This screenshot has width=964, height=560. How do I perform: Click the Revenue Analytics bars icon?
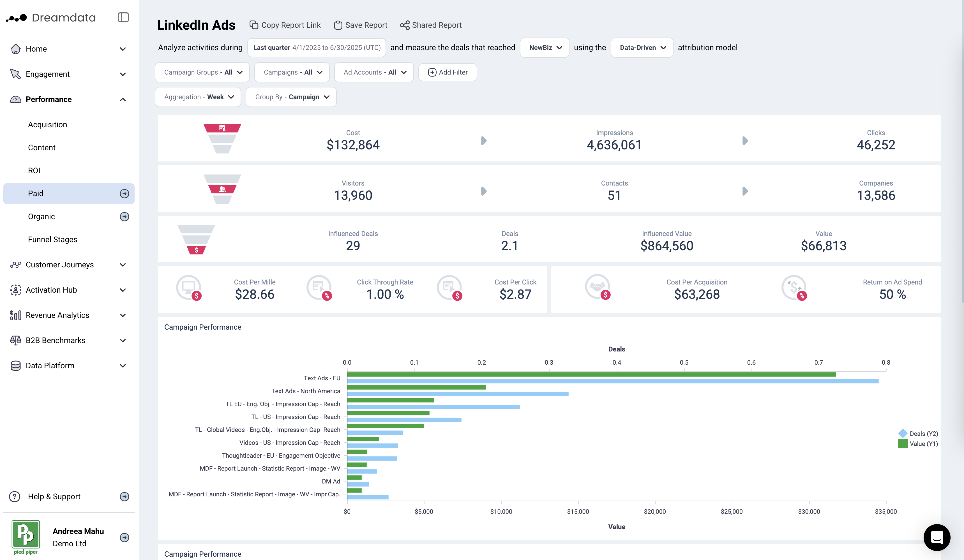[16, 315]
